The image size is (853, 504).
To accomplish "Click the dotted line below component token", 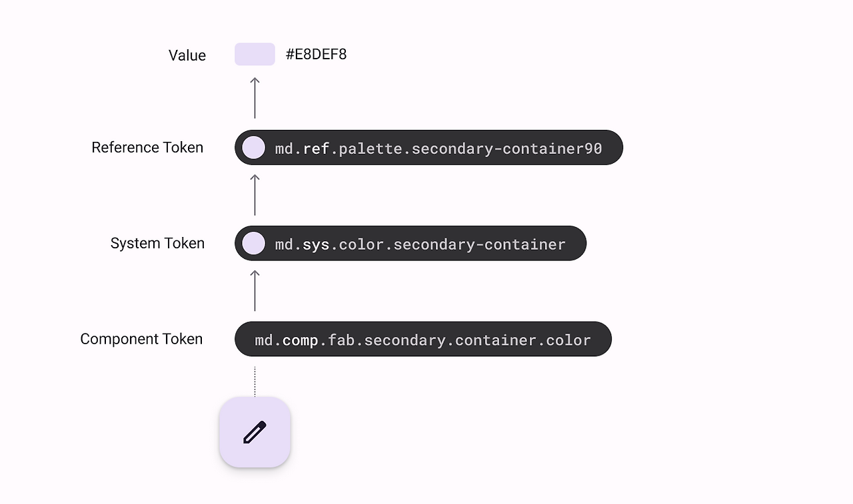I will click(255, 381).
